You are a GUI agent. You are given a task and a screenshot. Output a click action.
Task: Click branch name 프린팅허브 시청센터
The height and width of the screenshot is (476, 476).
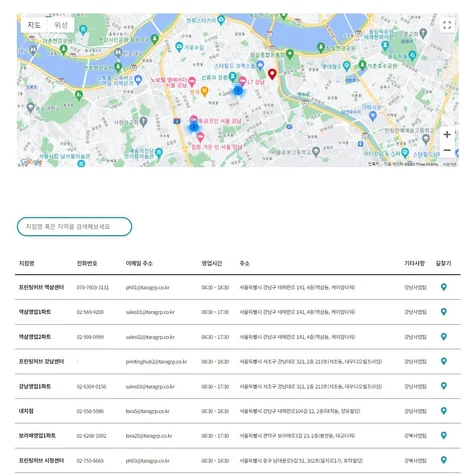(x=41, y=460)
